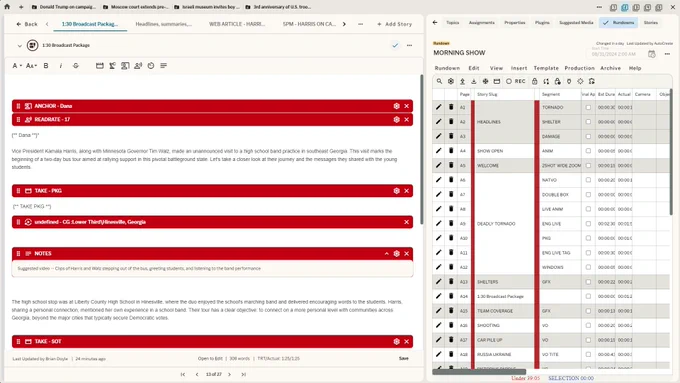Switch to WEB ARTICLE - HARRIS tab
This screenshot has width=680, height=383.
tap(237, 24)
